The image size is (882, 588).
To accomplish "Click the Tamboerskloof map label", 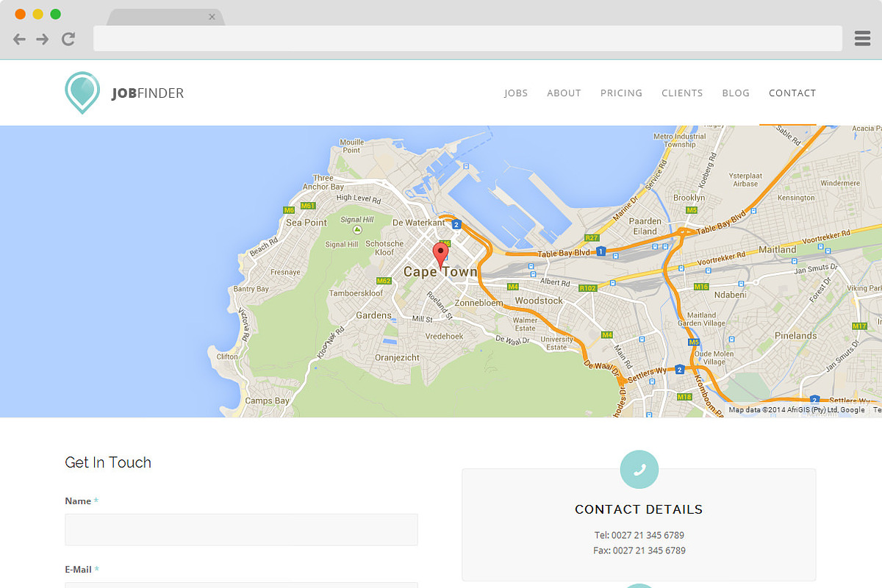I will point(356,293).
